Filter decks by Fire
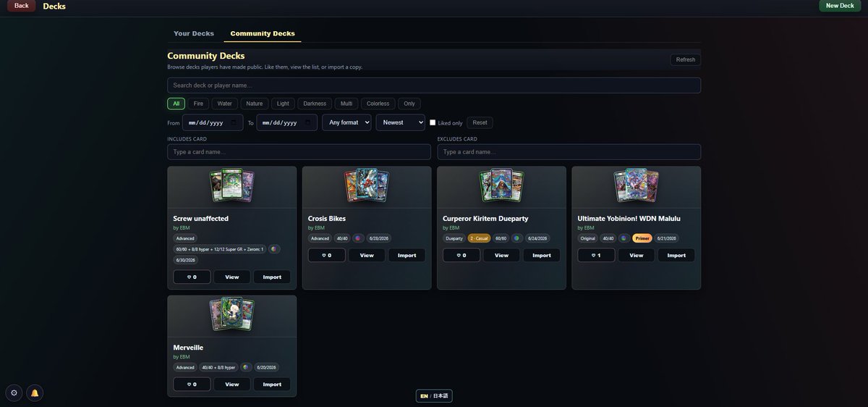 (198, 104)
